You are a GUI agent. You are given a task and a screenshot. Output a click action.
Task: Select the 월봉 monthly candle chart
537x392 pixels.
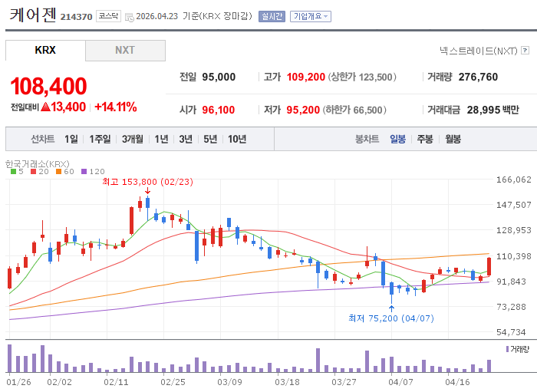(x=453, y=139)
